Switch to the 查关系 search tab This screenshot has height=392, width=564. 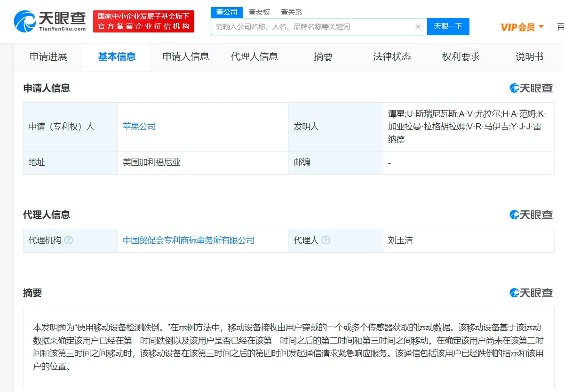pos(291,12)
